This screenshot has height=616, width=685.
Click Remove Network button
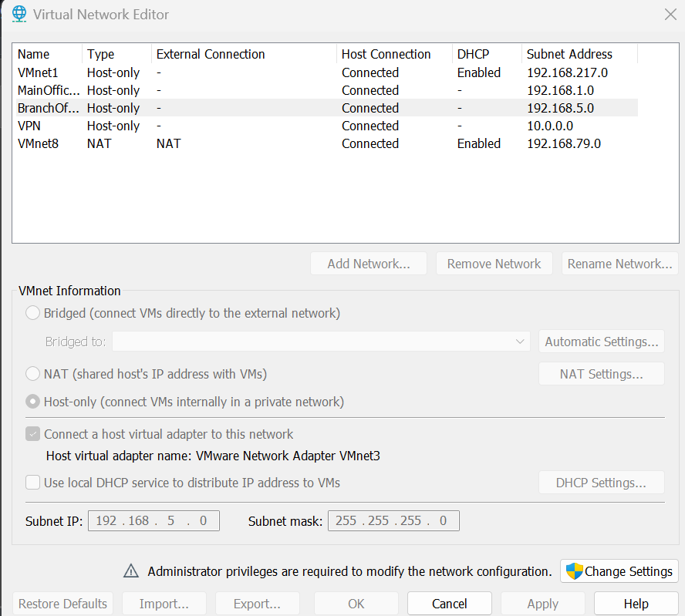[x=494, y=264]
